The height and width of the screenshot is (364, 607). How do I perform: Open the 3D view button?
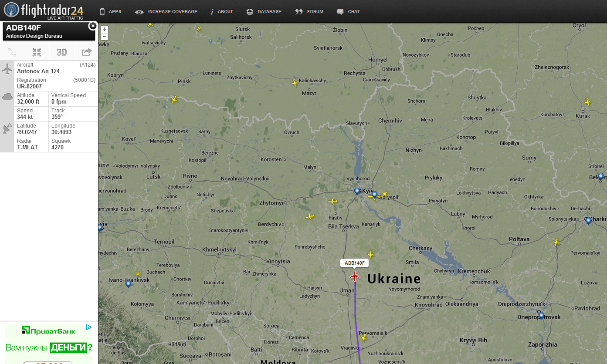point(61,52)
